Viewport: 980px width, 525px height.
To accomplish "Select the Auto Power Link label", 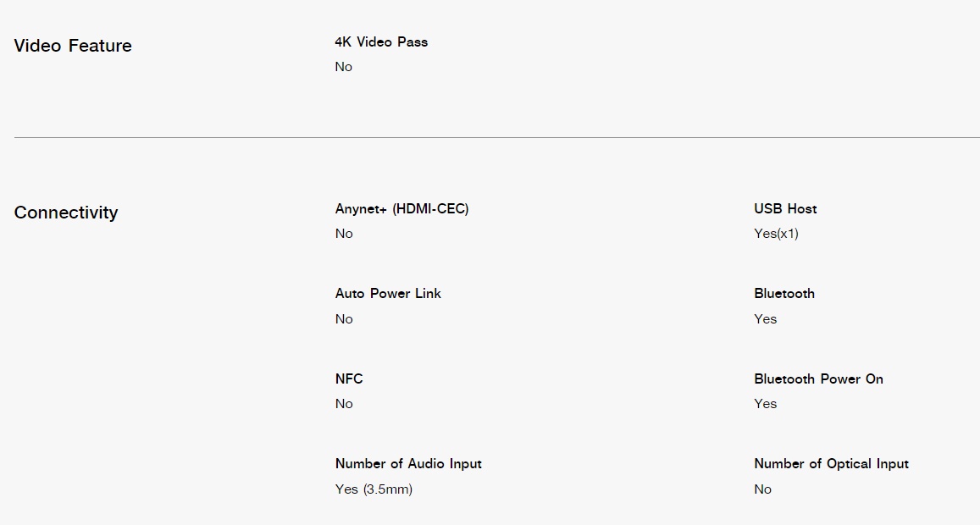I will (388, 294).
